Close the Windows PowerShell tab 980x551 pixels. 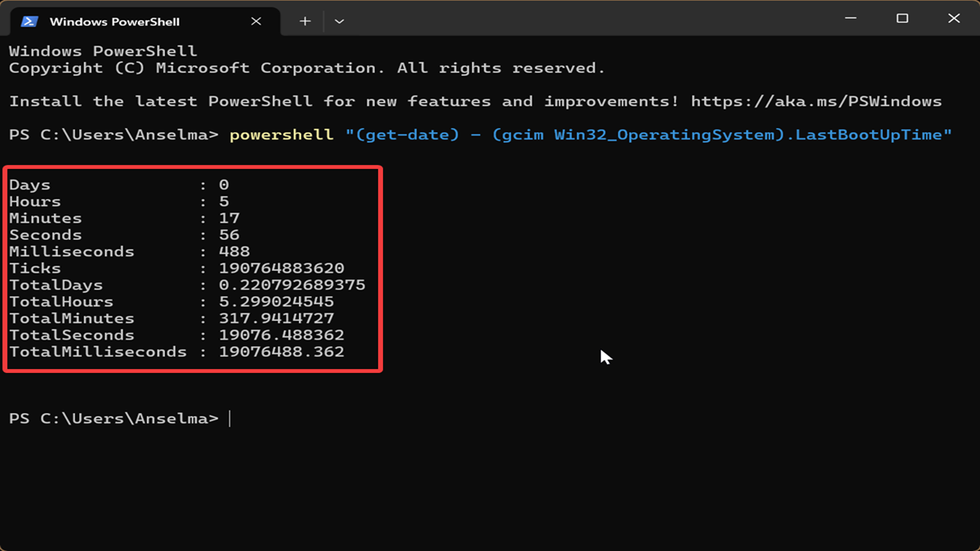tap(256, 21)
